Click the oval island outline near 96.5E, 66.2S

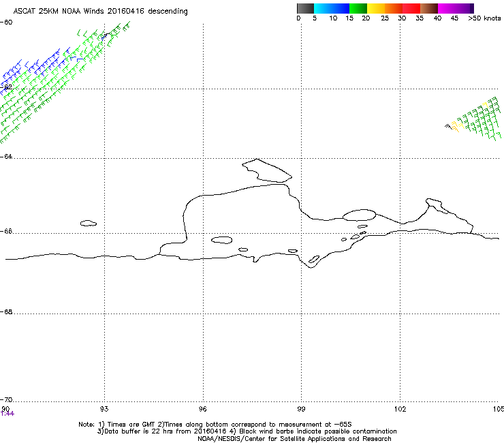222,240
